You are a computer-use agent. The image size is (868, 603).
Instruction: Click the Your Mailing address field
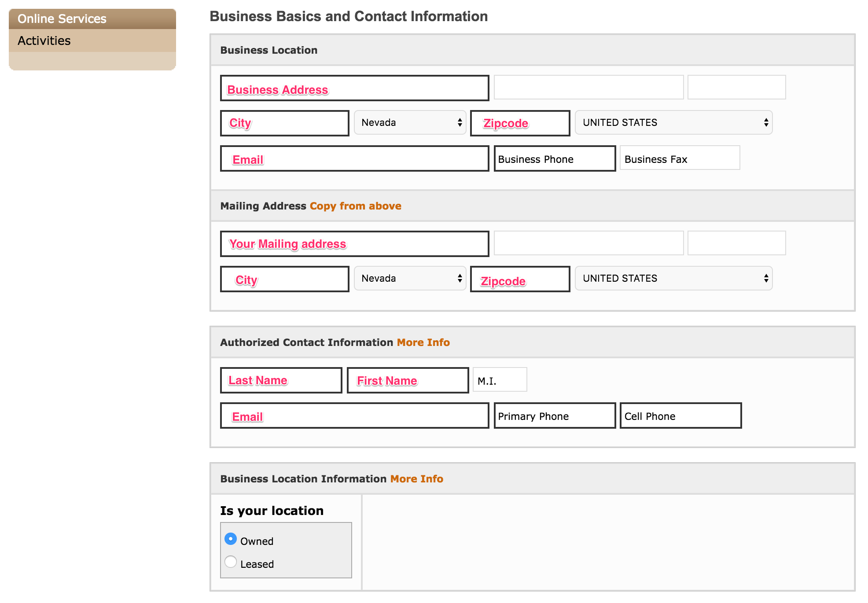(355, 244)
